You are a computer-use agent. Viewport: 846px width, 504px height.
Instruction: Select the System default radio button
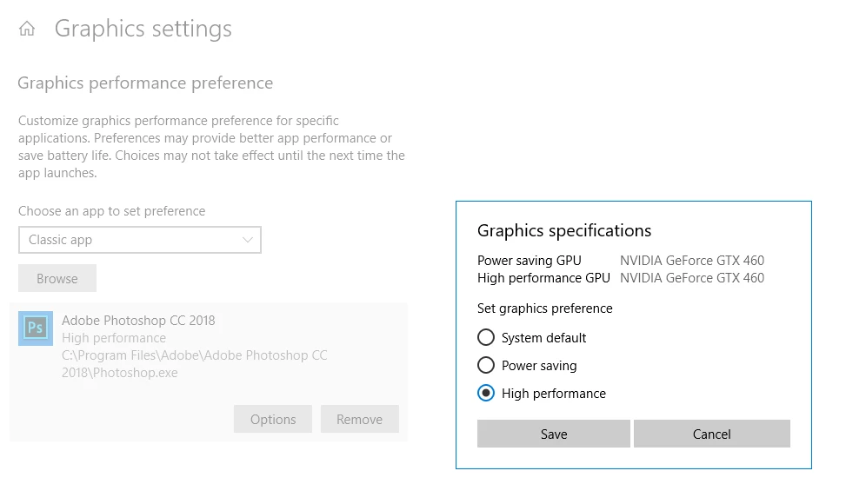(x=486, y=337)
